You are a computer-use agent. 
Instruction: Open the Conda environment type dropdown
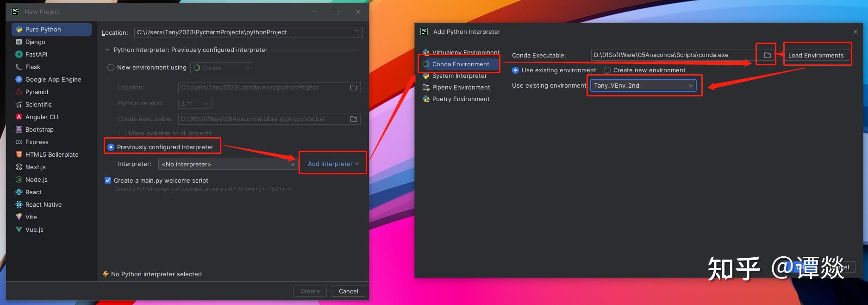click(x=222, y=68)
